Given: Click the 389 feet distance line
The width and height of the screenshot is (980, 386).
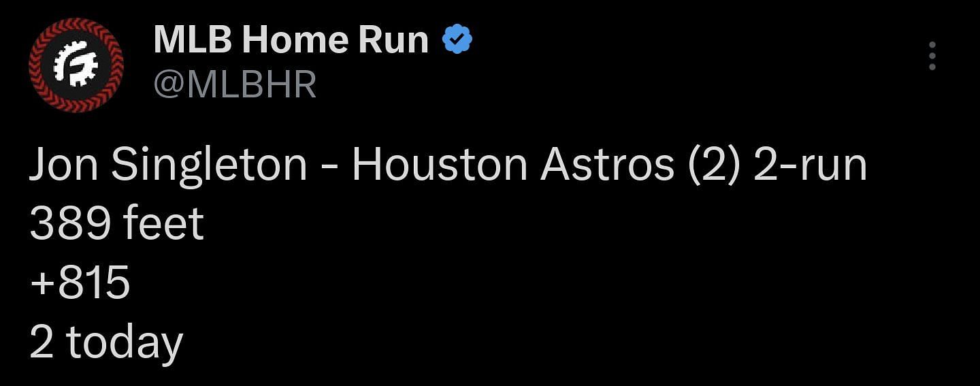Looking at the screenshot, I should tap(116, 224).
